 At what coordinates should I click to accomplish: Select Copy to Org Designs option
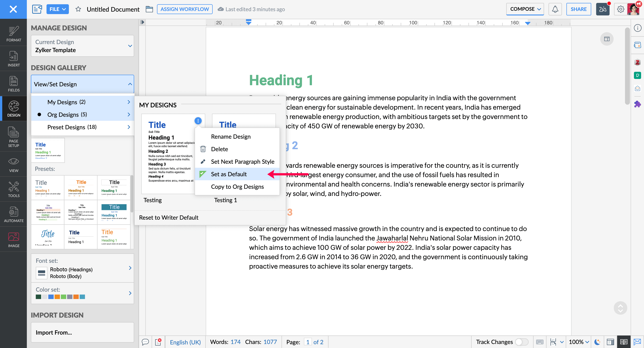pos(237,187)
